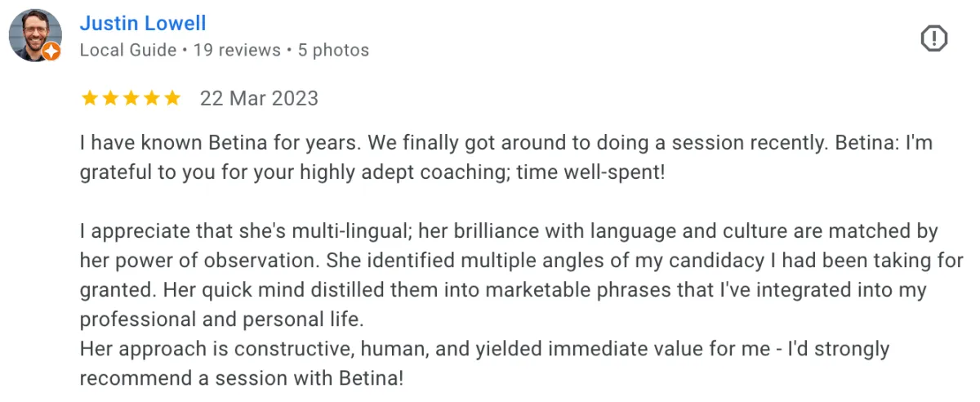Click the "Local Guide" label
Viewport: 980px width, 402px height.
tap(128, 51)
